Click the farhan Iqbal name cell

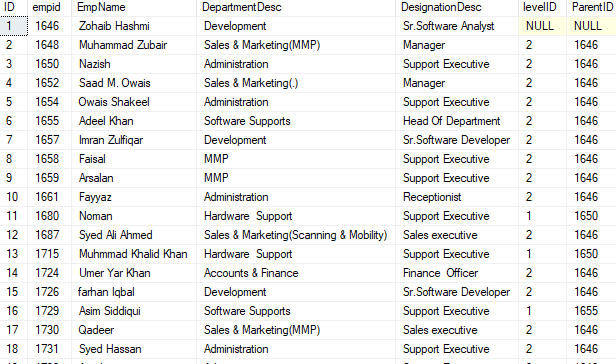134,292
